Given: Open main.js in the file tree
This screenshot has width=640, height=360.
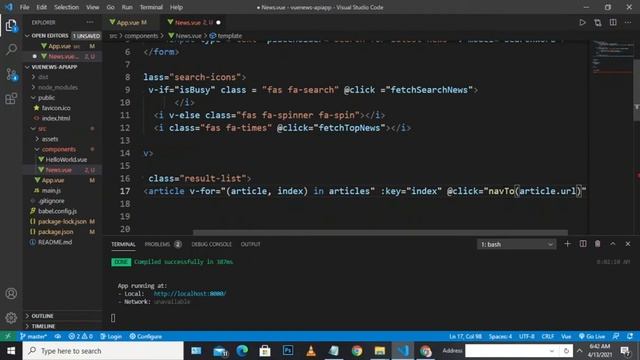Looking at the screenshot, I should click(62, 190).
